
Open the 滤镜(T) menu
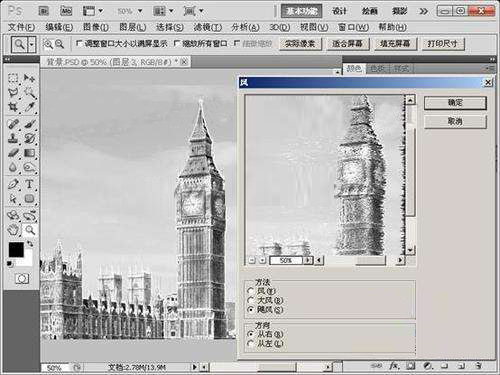pos(208,27)
